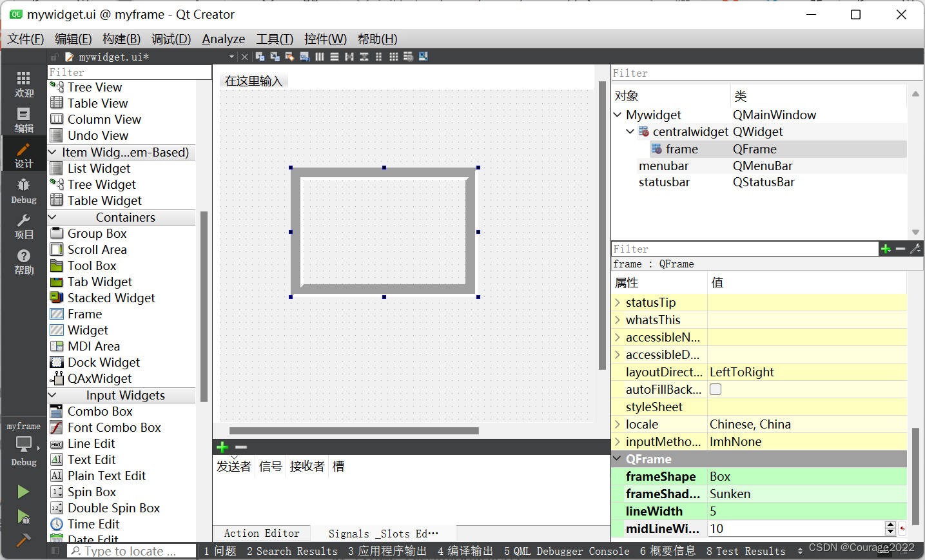
Task: Collapse the centralwidget tree item
Action: 630,131
